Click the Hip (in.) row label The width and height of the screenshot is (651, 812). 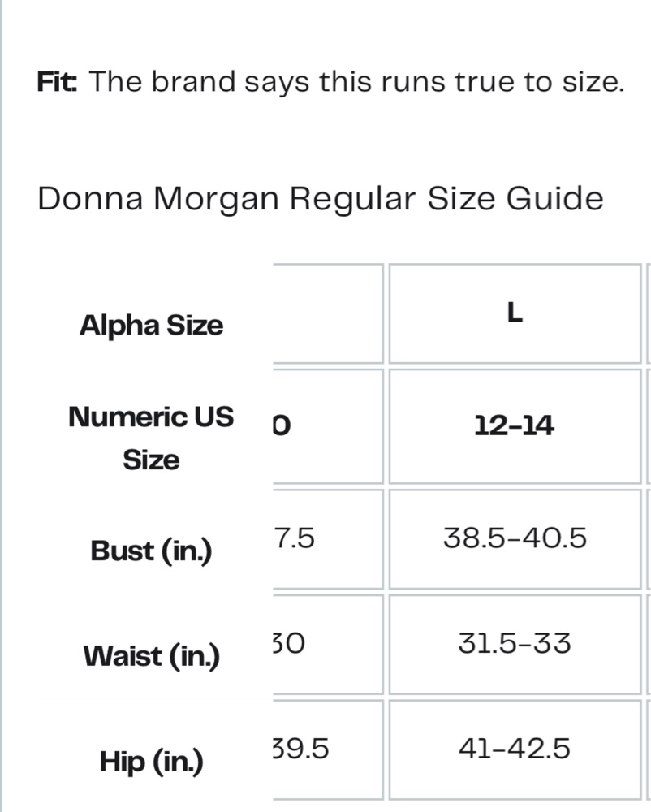pyautogui.click(x=151, y=762)
